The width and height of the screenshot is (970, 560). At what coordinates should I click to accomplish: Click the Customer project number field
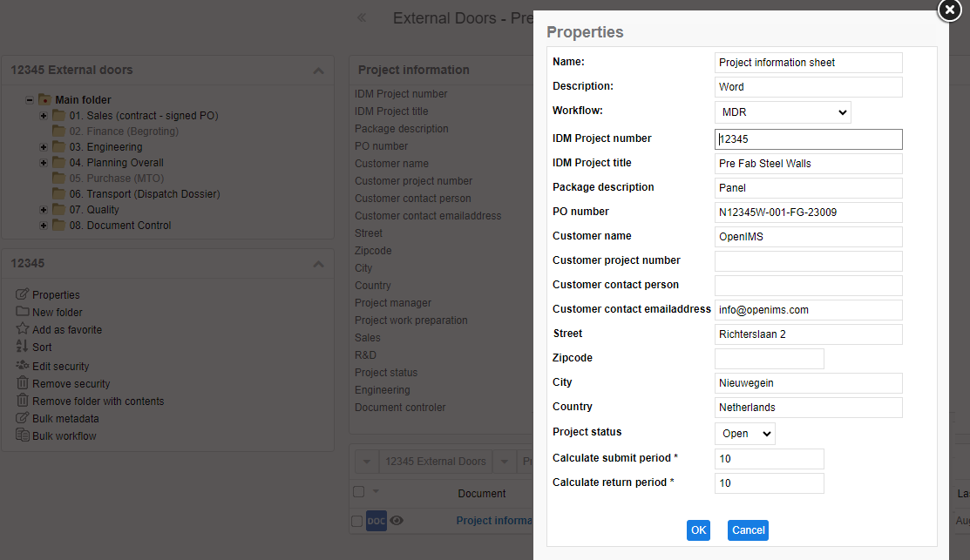click(x=808, y=261)
